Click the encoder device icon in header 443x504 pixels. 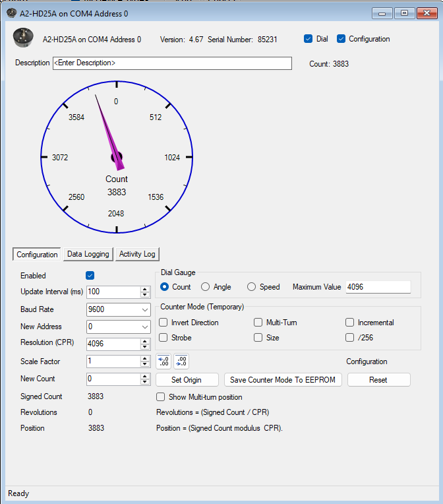[x=24, y=39]
